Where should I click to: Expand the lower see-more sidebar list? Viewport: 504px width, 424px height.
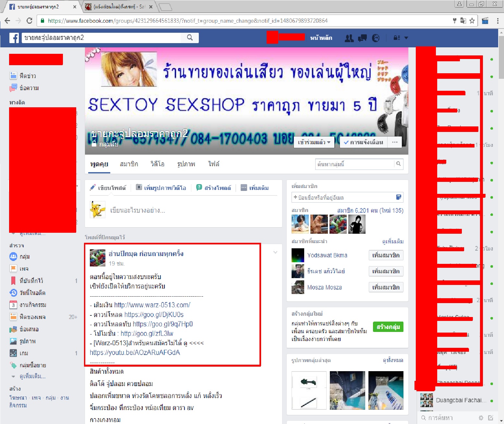32,376
